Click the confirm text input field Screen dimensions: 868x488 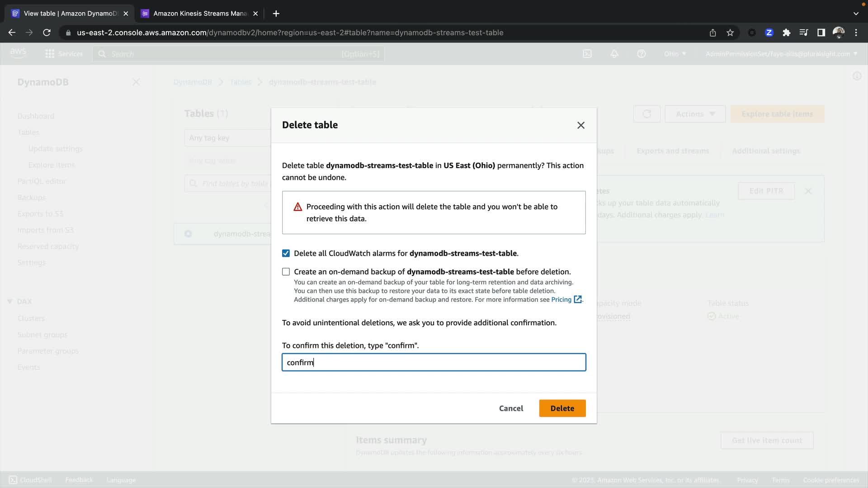[434, 362]
